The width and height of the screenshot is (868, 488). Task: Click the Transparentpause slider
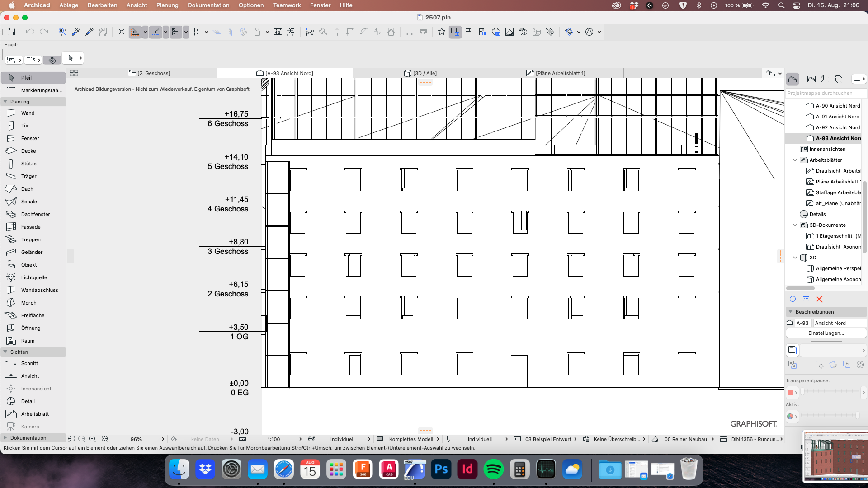coord(830,391)
